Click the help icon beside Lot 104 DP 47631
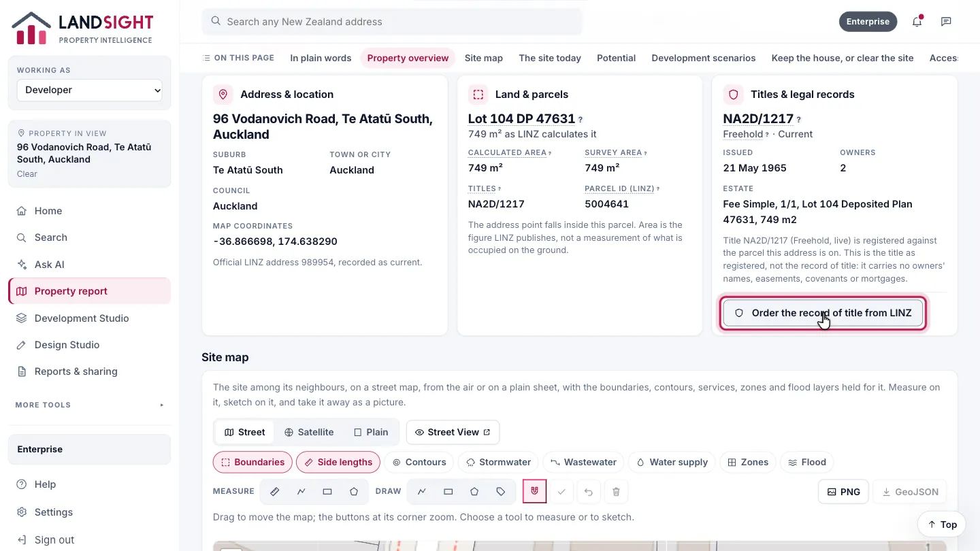 (581, 120)
